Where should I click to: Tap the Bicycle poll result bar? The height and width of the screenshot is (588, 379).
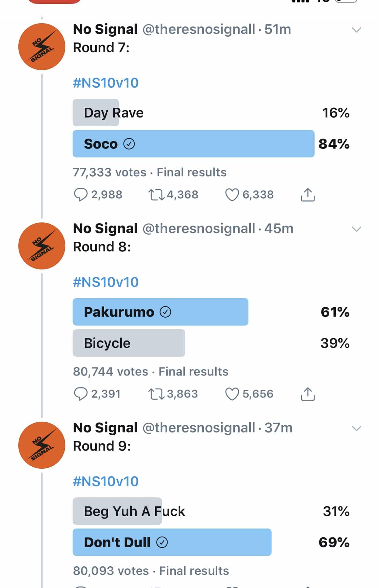[x=129, y=343]
